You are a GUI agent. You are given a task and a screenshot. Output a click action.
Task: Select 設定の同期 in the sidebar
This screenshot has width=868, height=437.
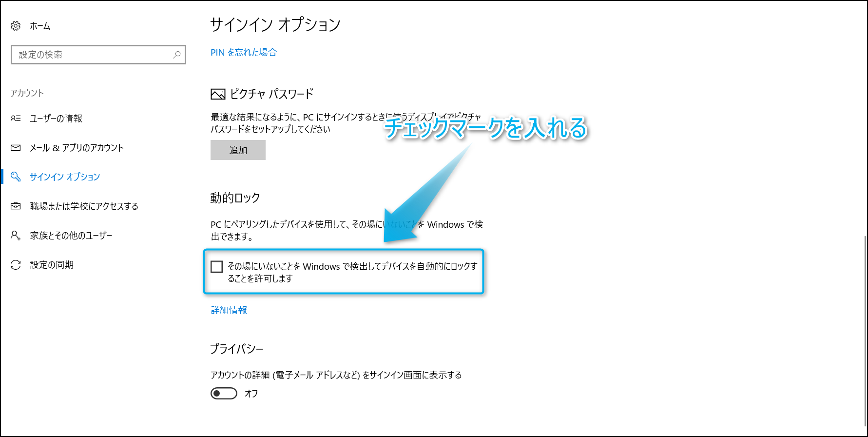click(52, 265)
